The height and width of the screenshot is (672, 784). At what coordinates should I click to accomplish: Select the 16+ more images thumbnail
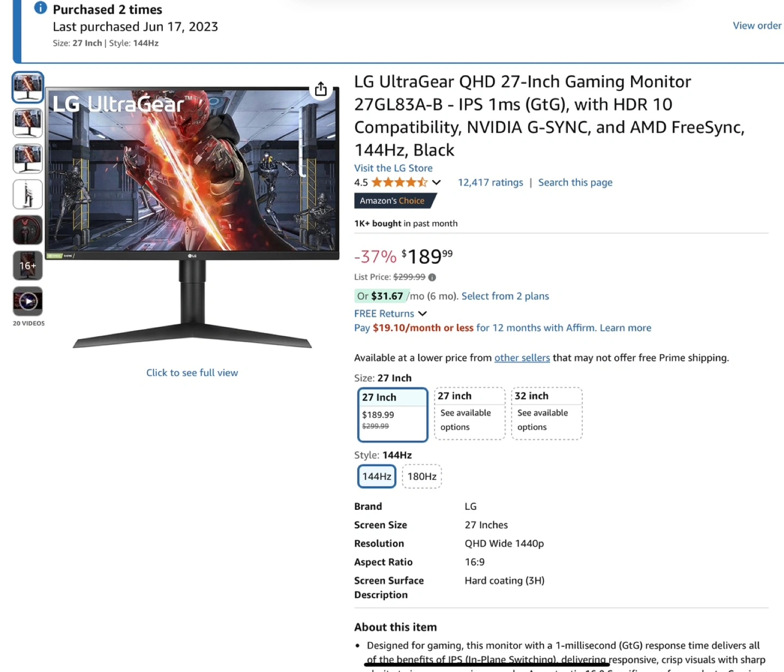pos(28,266)
